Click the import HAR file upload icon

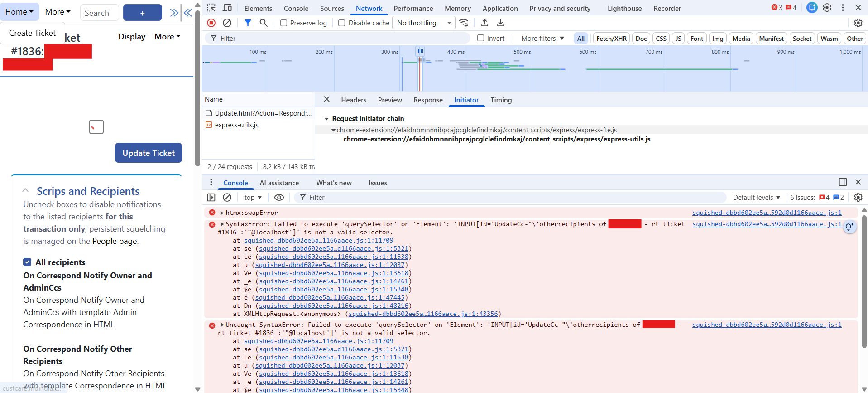[484, 23]
